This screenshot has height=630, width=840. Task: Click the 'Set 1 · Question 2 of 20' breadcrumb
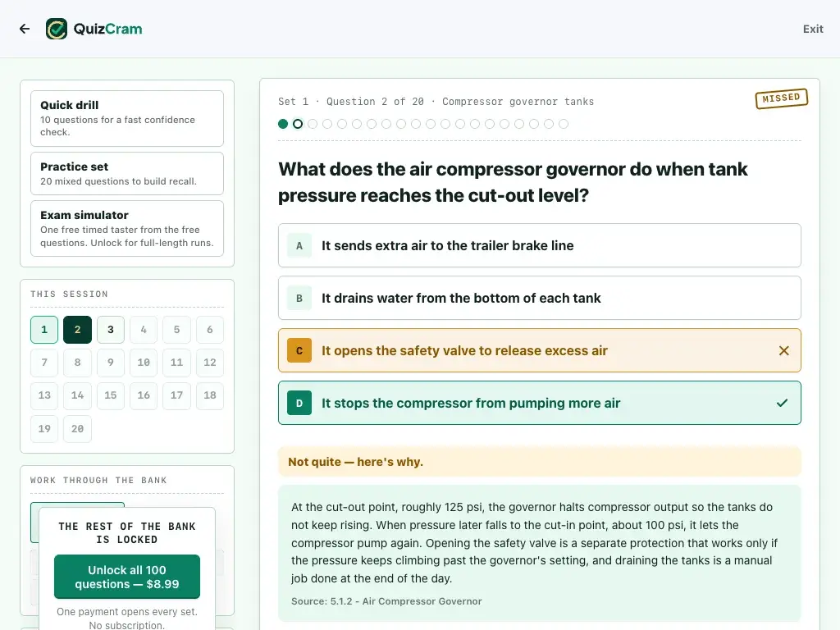(x=351, y=102)
